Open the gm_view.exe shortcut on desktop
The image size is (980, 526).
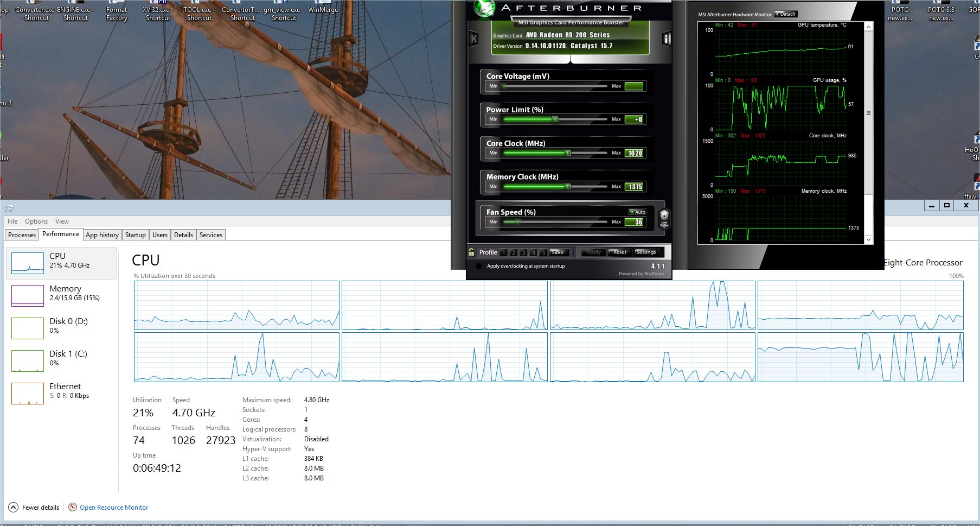(282, 12)
